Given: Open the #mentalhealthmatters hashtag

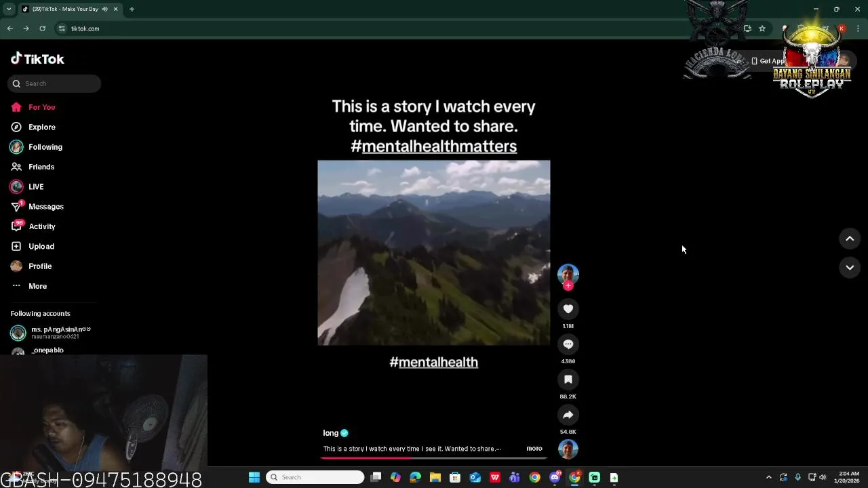Looking at the screenshot, I should coord(434,146).
